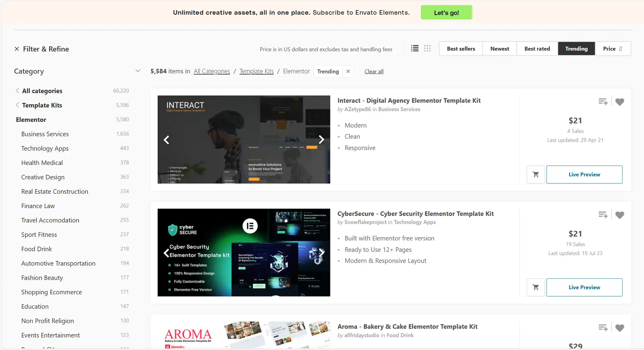Filter by Travel Accomodation category
Image resolution: width=644 pixels, height=350 pixels.
(x=50, y=220)
